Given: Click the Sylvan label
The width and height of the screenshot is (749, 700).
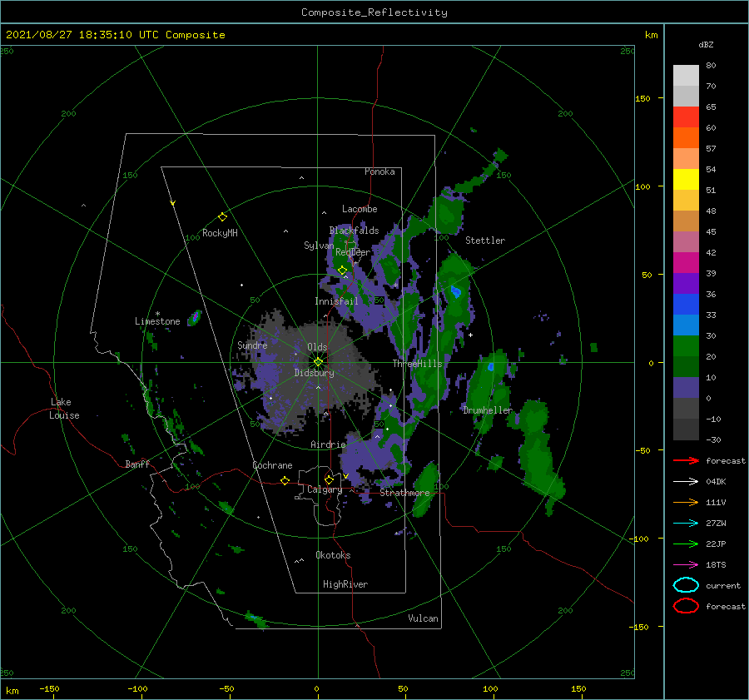Looking at the screenshot, I should [x=319, y=245].
